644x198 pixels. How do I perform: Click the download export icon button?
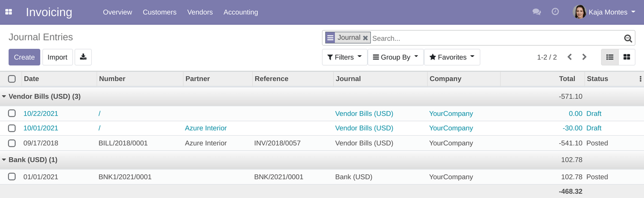tap(83, 57)
